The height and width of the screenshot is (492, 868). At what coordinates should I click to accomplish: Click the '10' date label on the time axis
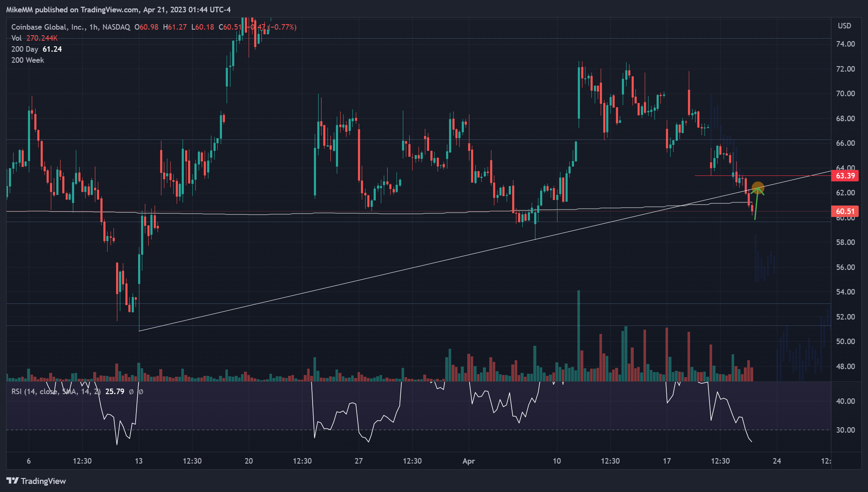[557, 461]
